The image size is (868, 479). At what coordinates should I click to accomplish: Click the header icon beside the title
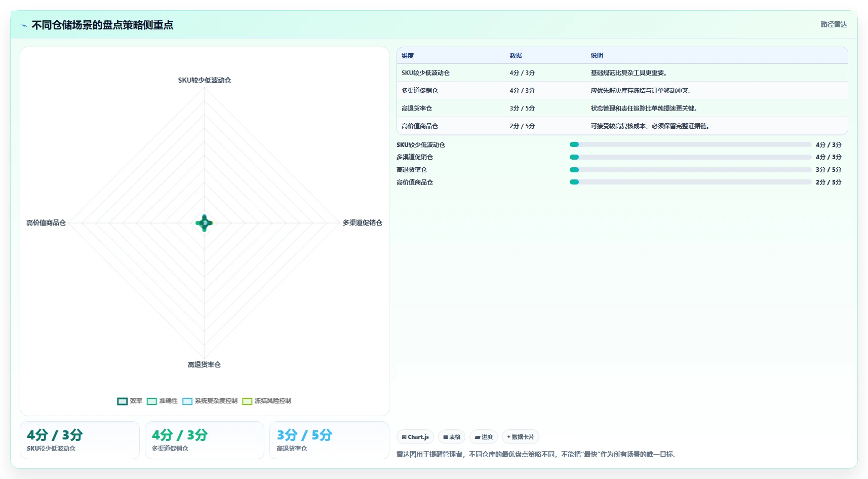[24, 25]
